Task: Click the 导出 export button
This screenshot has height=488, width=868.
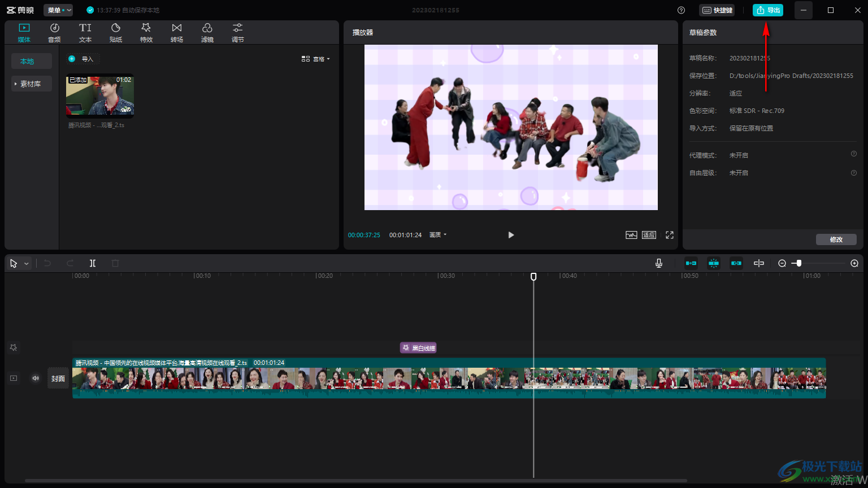Action: pyautogui.click(x=768, y=10)
